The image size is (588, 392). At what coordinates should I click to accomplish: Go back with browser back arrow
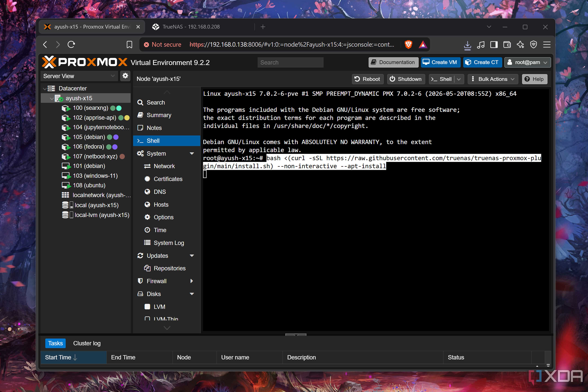click(45, 45)
